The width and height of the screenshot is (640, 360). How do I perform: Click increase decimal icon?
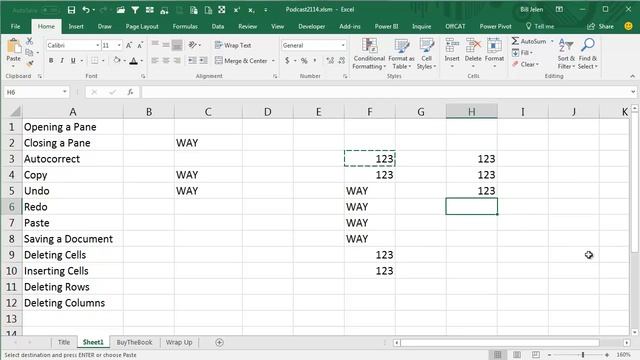[x=330, y=61]
